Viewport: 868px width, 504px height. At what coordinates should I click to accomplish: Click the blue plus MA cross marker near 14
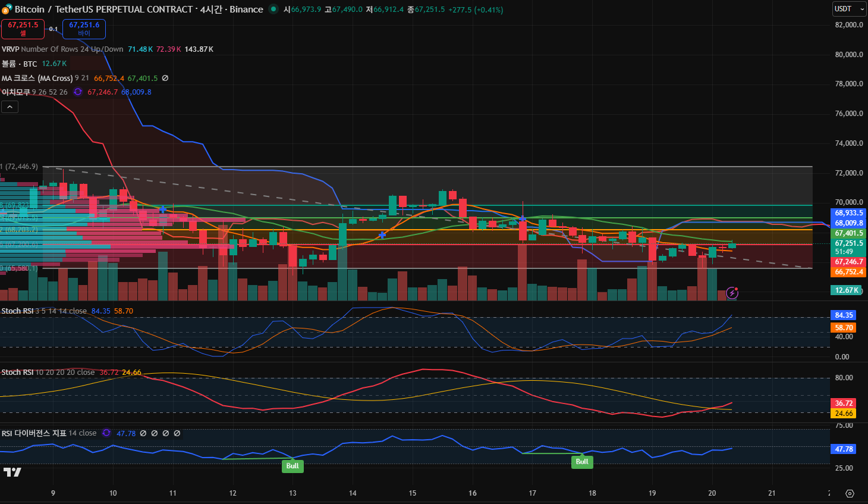point(382,236)
